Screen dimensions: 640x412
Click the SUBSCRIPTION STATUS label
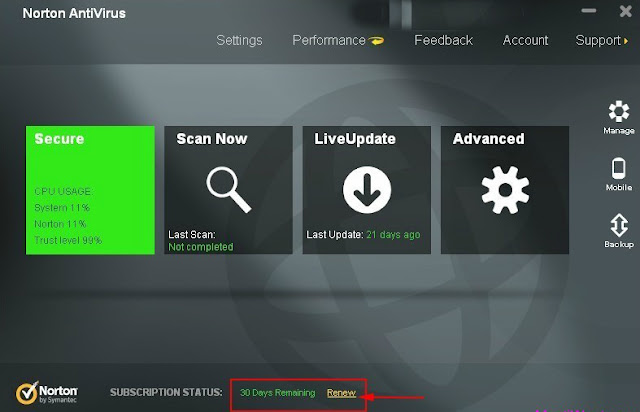[x=166, y=392]
